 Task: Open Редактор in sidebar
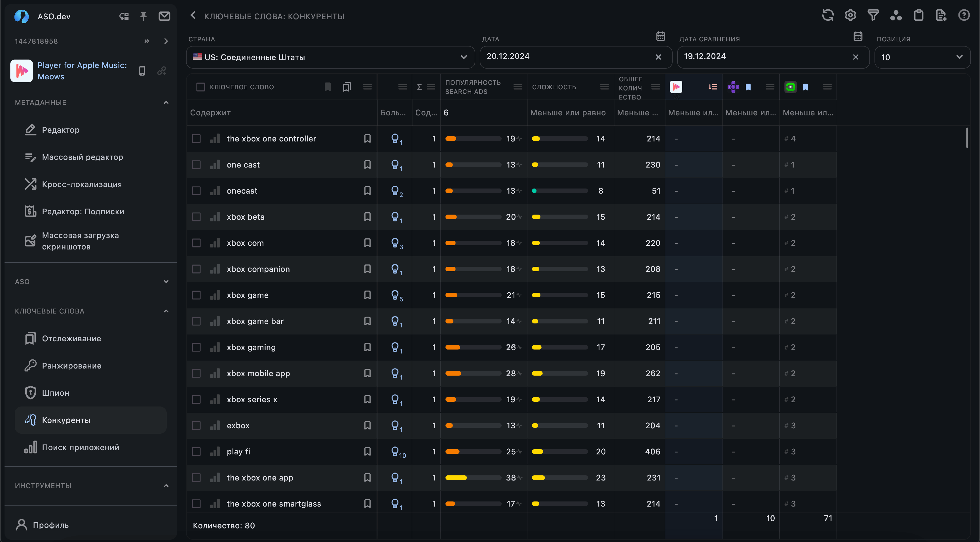(90, 130)
